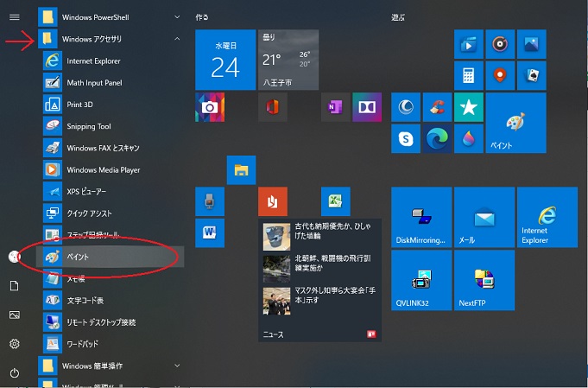Image resolution: width=588 pixels, height=388 pixels.
Task: Open the File Explorer tile
Action: (x=241, y=170)
